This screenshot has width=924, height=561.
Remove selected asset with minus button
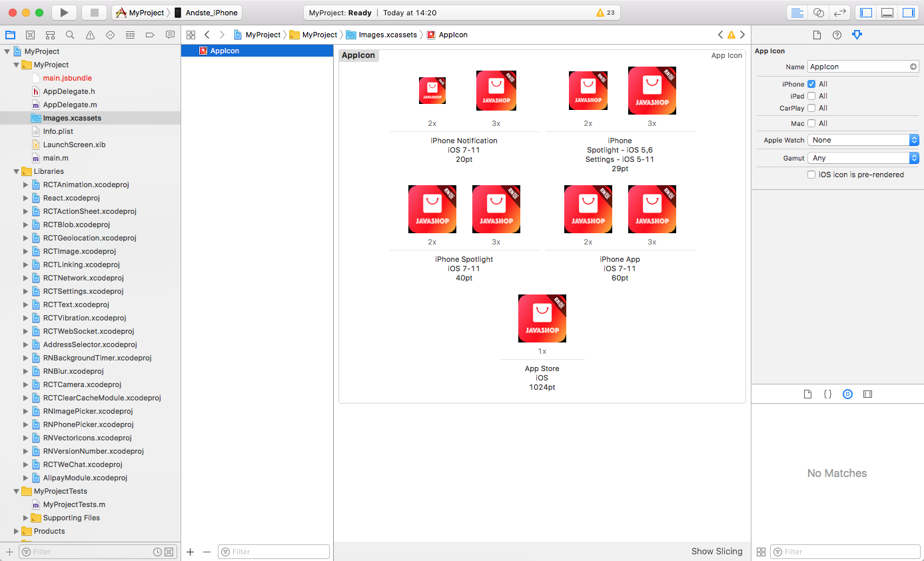(207, 552)
